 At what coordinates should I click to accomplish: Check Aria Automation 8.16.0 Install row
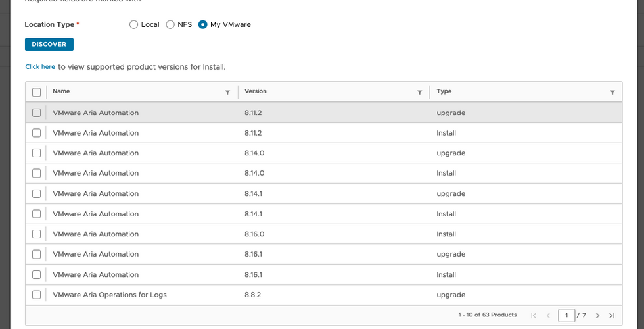[x=36, y=234]
